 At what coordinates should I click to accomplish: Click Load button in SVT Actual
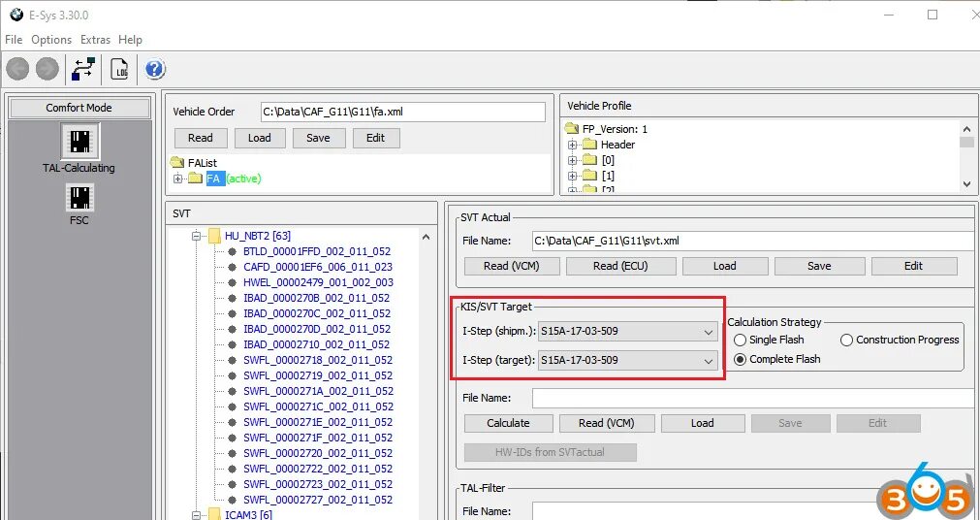tap(724, 266)
